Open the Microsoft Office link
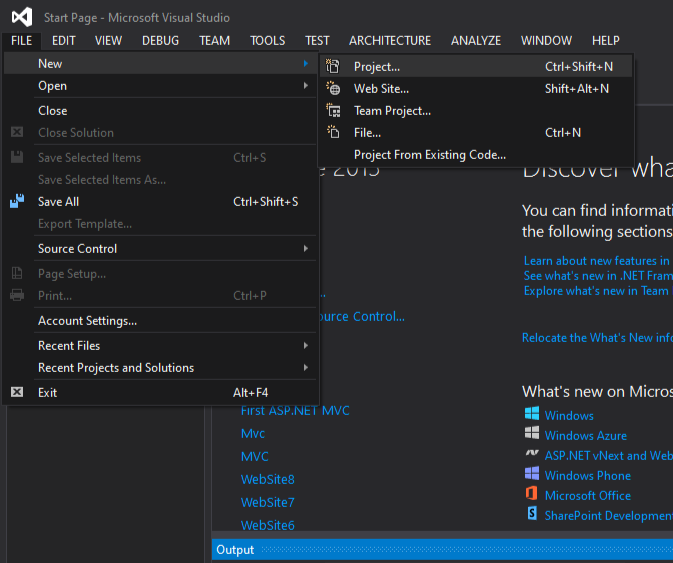673x563 pixels. (588, 496)
